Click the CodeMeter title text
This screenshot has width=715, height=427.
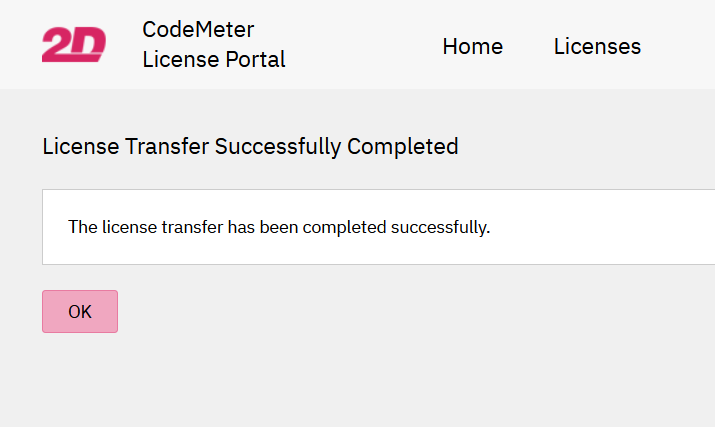point(198,29)
